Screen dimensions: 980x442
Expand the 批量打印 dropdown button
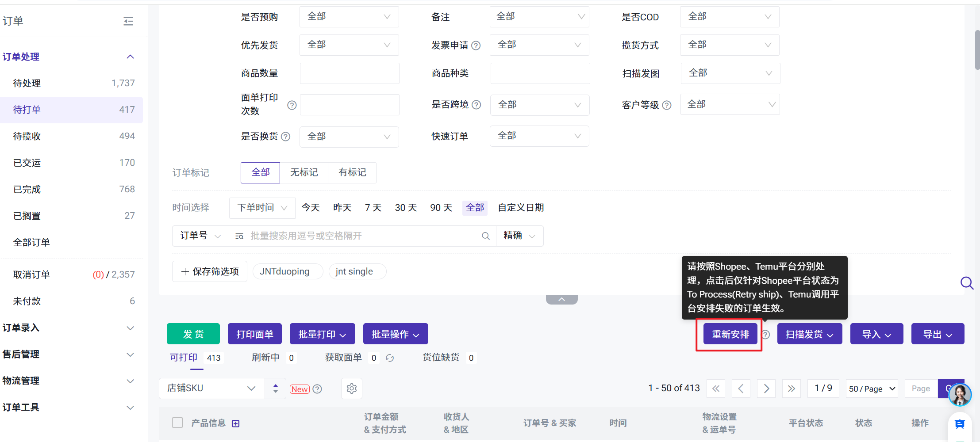pyautogui.click(x=322, y=334)
